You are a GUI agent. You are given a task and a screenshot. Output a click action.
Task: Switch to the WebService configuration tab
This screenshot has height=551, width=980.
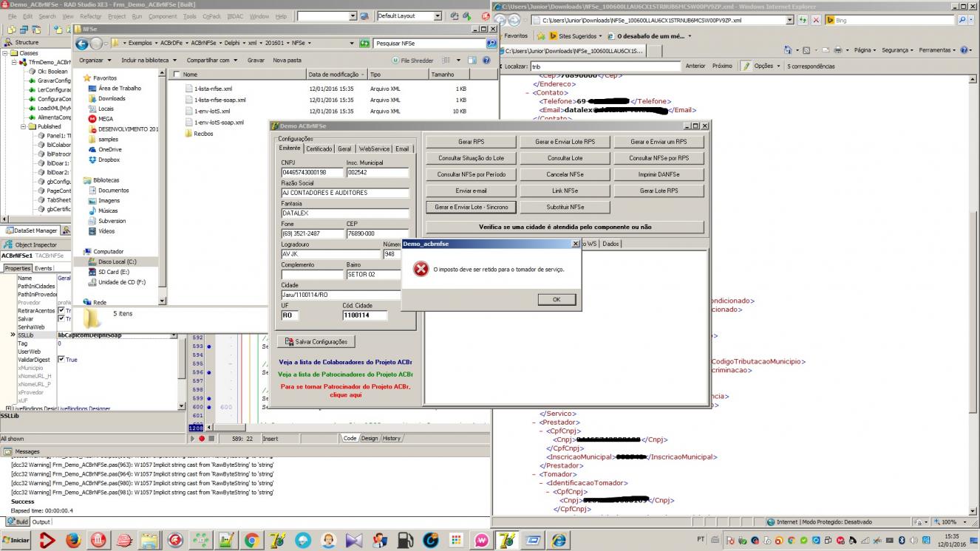pyautogui.click(x=374, y=149)
